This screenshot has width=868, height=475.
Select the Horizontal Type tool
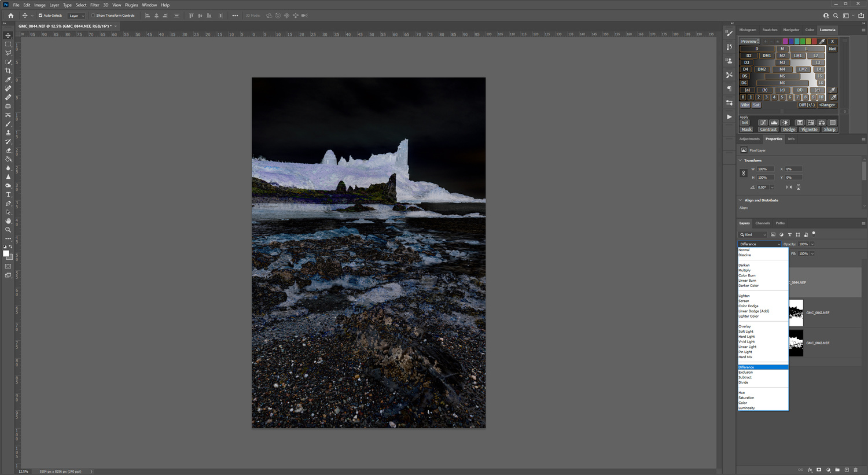[x=8, y=194]
